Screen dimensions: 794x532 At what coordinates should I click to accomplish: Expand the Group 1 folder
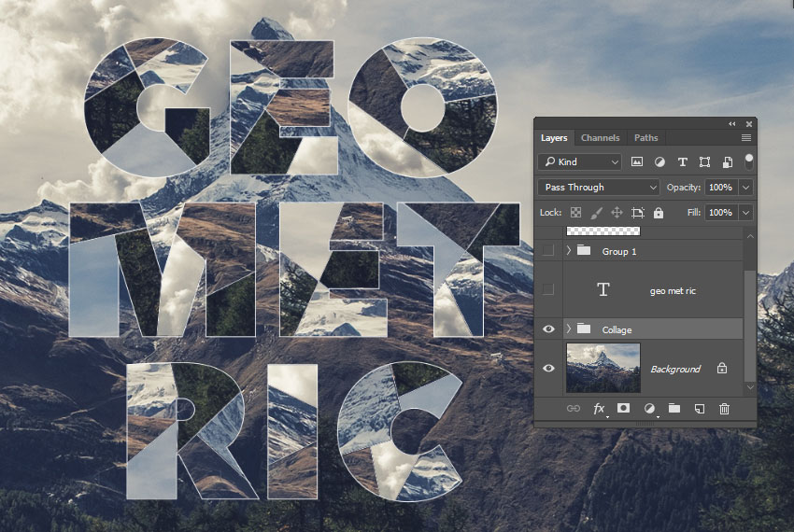[569, 251]
